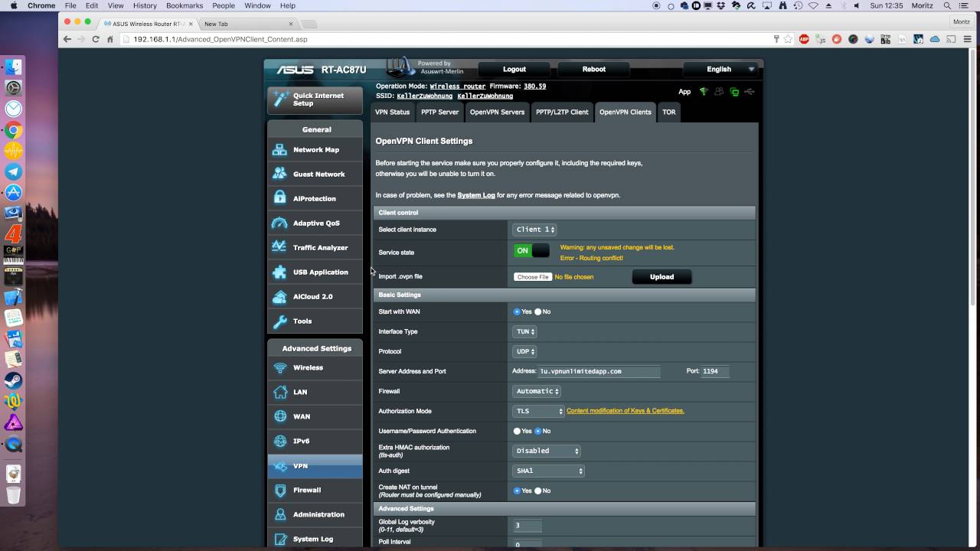Open Content modification of Keys & Certificates link
This screenshot has width=980, height=551.
point(625,411)
